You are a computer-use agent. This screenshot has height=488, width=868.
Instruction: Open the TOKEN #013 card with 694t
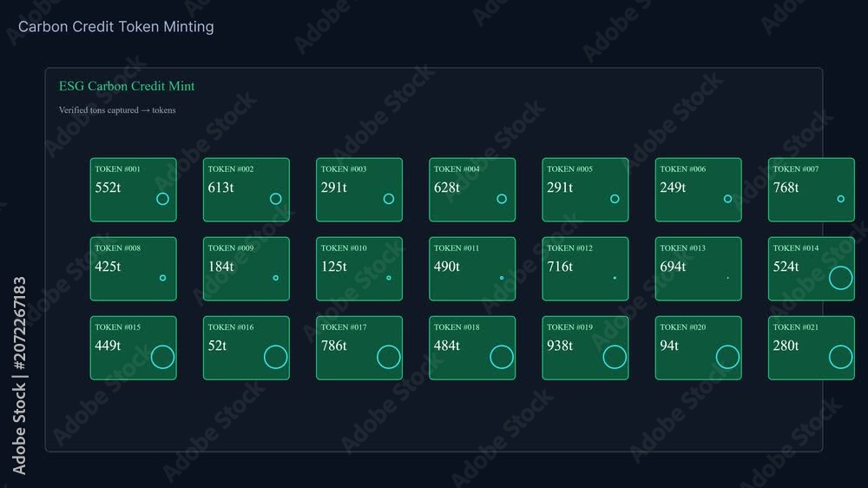click(x=698, y=269)
